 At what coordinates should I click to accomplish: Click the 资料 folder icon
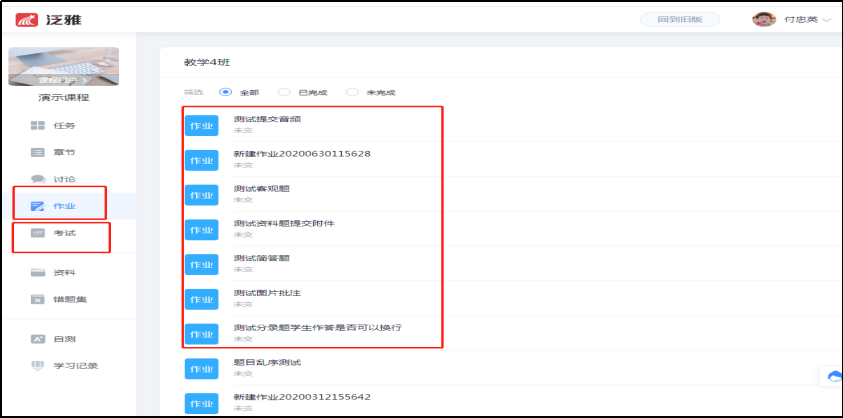click(38, 272)
